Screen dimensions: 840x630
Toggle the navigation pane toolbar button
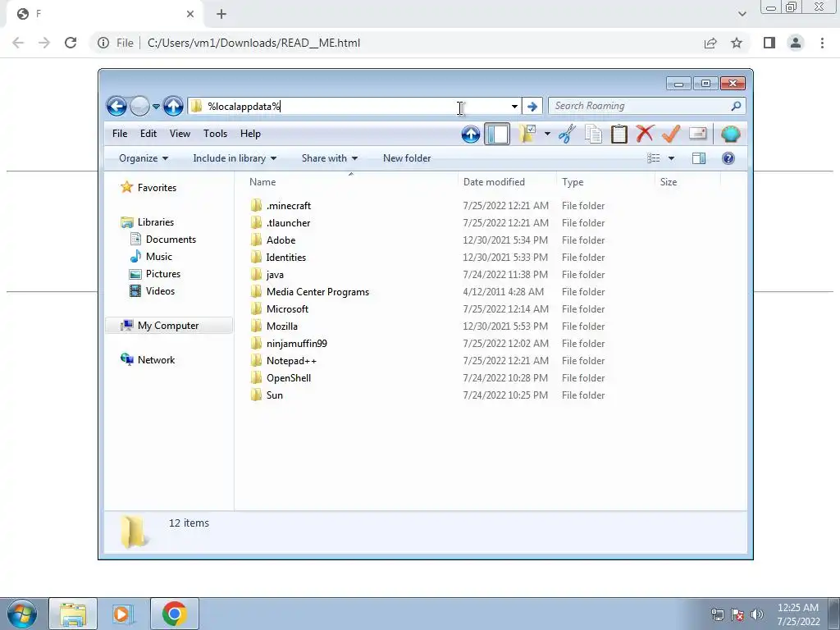(x=497, y=134)
